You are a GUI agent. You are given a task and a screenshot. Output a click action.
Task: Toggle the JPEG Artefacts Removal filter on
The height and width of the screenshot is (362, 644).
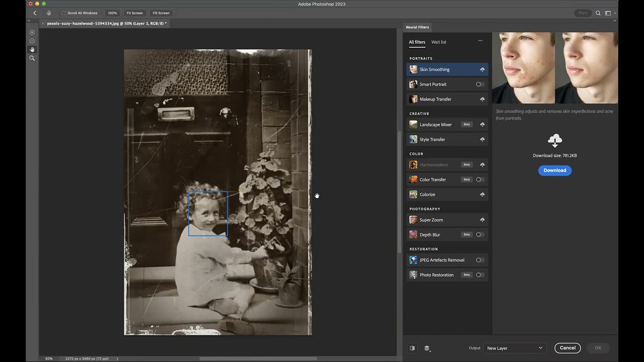pos(480,260)
